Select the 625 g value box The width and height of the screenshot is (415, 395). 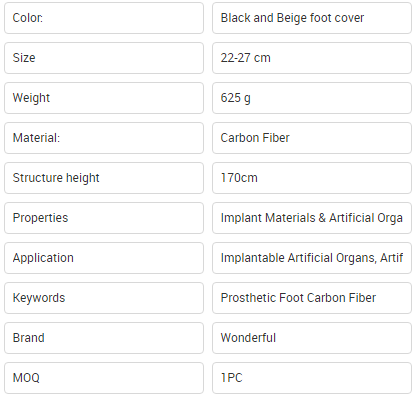click(312, 98)
